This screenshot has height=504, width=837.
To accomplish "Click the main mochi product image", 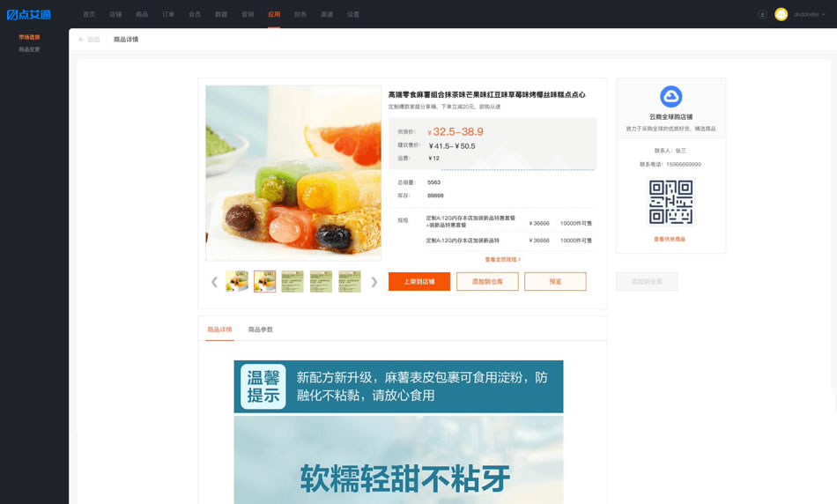I will pyautogui.click(x=293, y=173).
